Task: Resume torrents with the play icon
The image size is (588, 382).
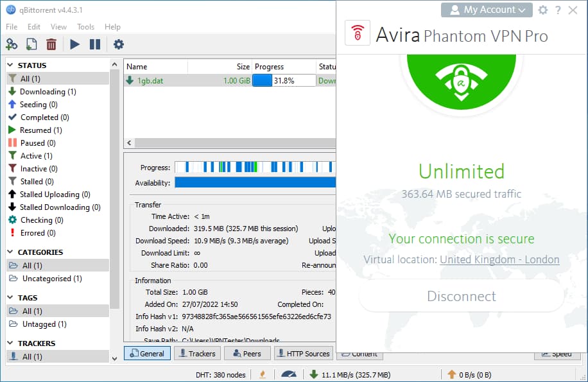Action: click(74, 44)
